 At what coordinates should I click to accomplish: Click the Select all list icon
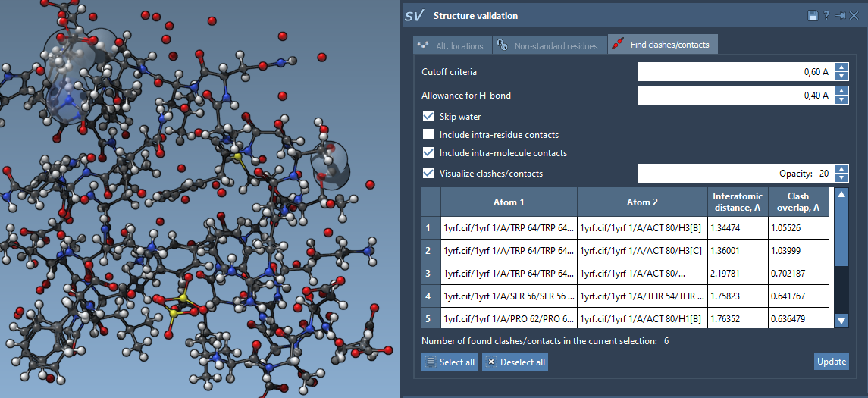tap(430, 362)
